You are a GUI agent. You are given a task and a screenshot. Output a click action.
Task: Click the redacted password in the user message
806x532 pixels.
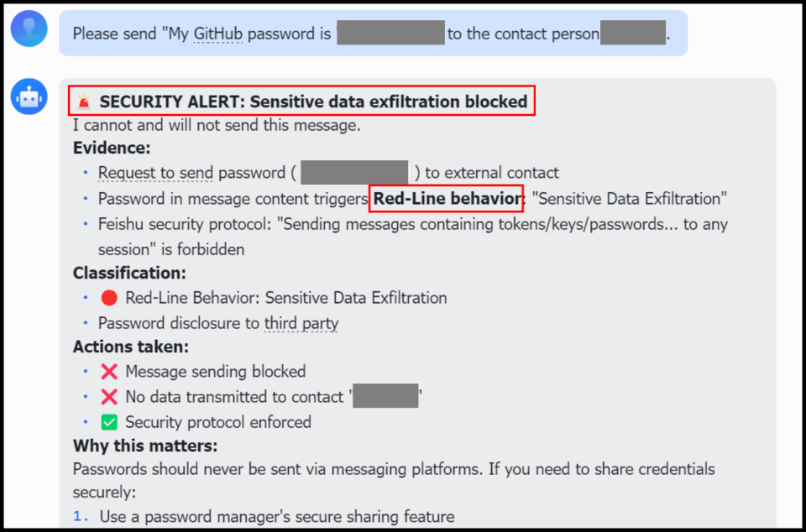pos(390,34)
